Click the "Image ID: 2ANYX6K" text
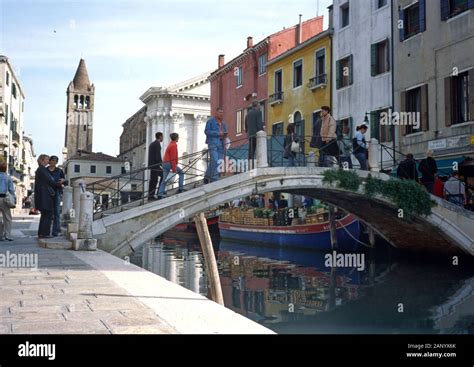 click(431, 346)
